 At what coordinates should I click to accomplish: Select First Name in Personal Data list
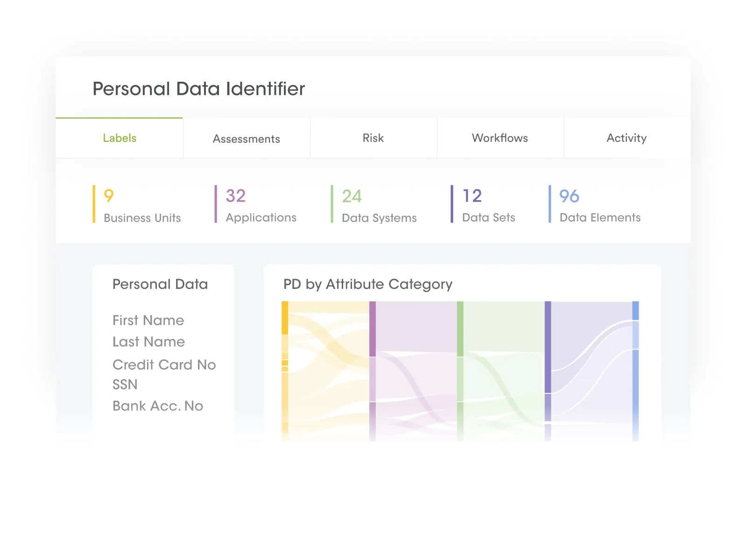(x=148, y=320)
